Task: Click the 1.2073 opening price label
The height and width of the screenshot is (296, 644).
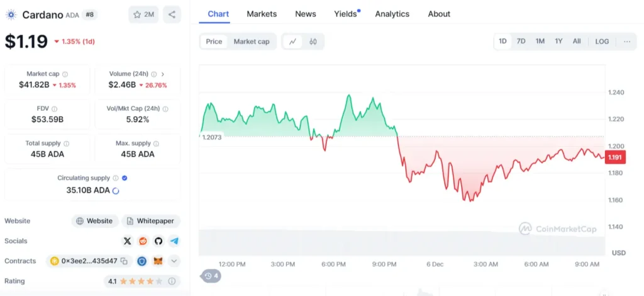Action: tap(212, 137)
